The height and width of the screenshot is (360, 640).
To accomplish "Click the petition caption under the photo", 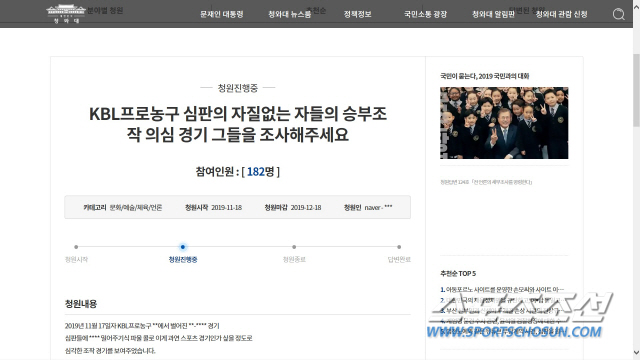I will click(486, 182).
